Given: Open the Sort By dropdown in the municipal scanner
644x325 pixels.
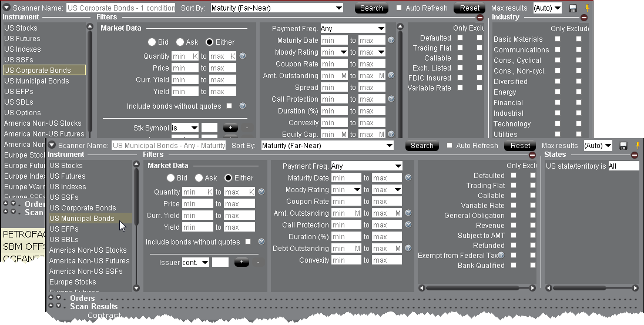Looking at the screenshot, I should [327, 146].
